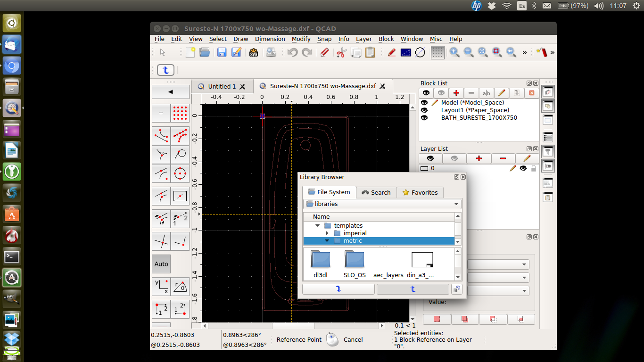The image size is (644, 362).
Task: Click the pencil Edit block icon in Block List
Action: pos(501,93)
